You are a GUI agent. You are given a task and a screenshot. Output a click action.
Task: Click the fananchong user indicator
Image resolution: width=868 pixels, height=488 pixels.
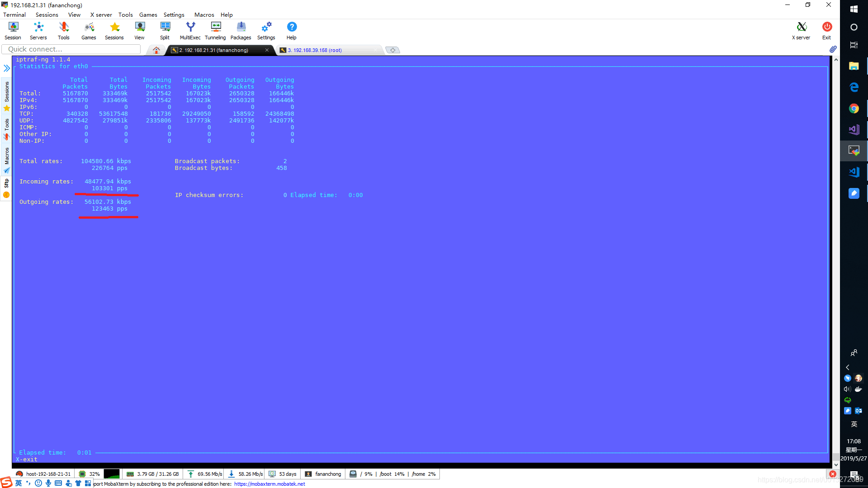pos(323,474)
